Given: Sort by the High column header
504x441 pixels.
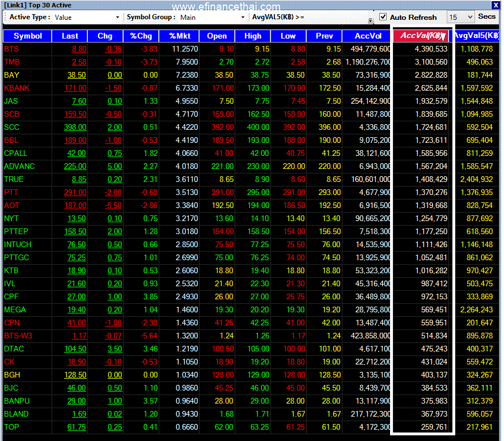Looking at the screenshot, I should click(253, 36).
